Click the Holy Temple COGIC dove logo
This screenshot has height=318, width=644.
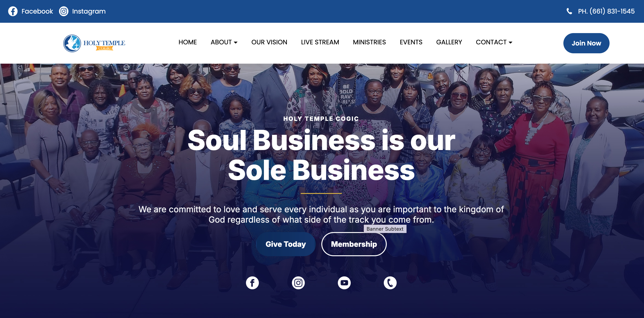[x=94, y=43]
